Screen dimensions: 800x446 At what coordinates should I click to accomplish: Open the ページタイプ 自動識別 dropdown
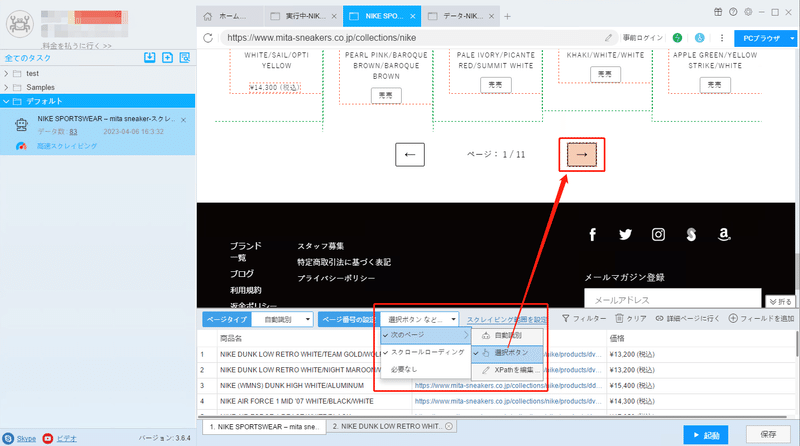282,319
